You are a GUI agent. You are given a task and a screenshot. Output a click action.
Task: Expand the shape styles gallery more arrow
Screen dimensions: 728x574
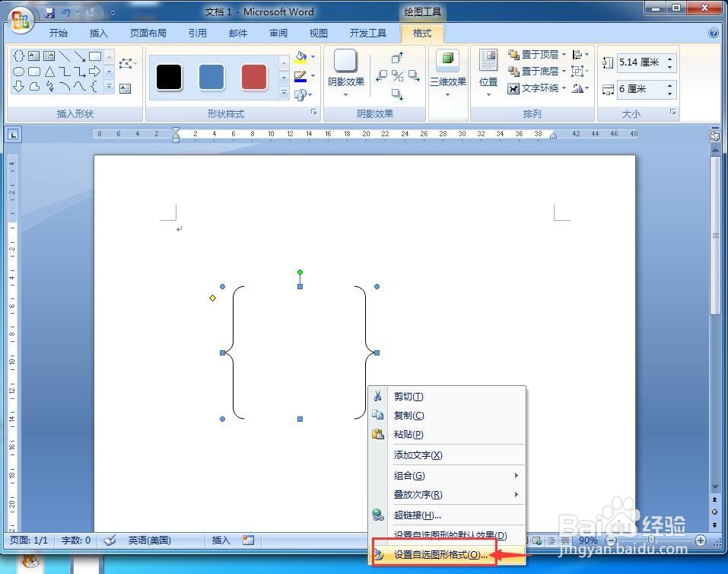pyautogui.click(x=285, y=94)
